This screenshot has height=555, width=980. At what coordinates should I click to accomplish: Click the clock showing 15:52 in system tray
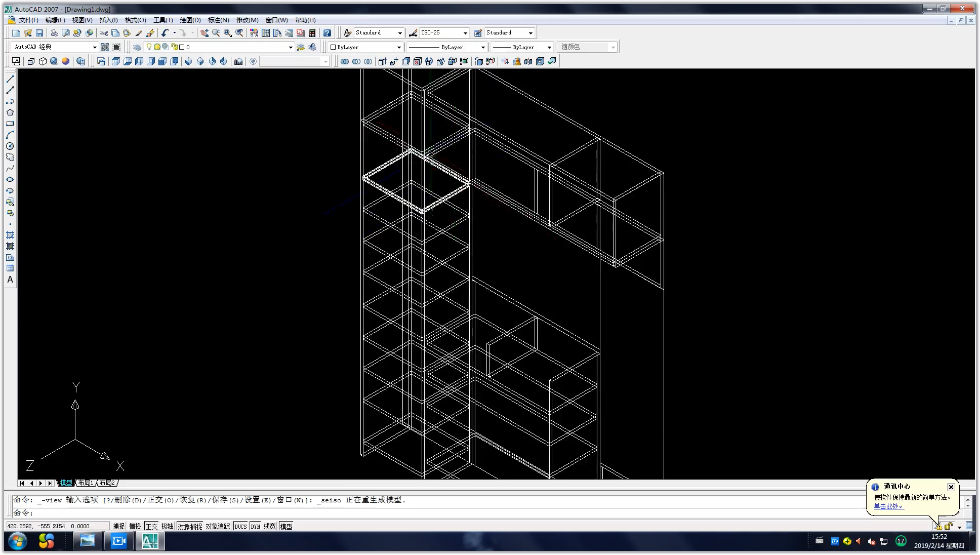[x=939, y=537]
